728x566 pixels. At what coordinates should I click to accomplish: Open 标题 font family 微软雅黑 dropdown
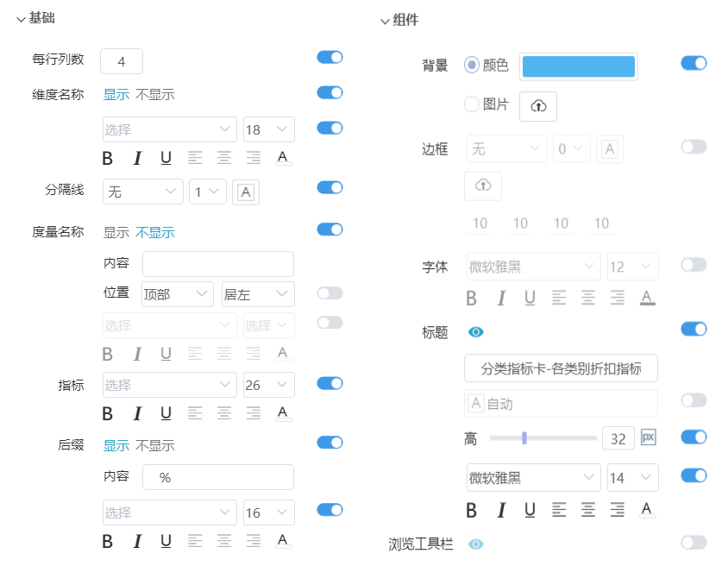pyautogui.click(x=533, y=478)
